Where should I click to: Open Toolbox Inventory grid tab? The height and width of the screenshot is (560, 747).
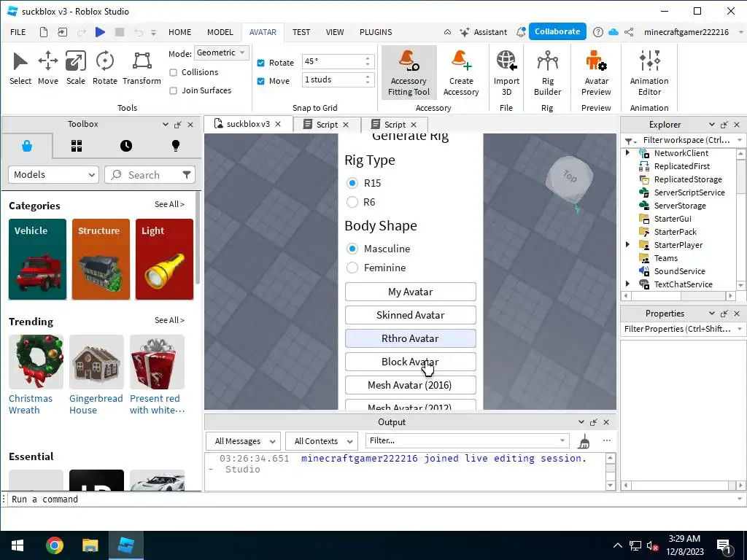tap(77, 146)
